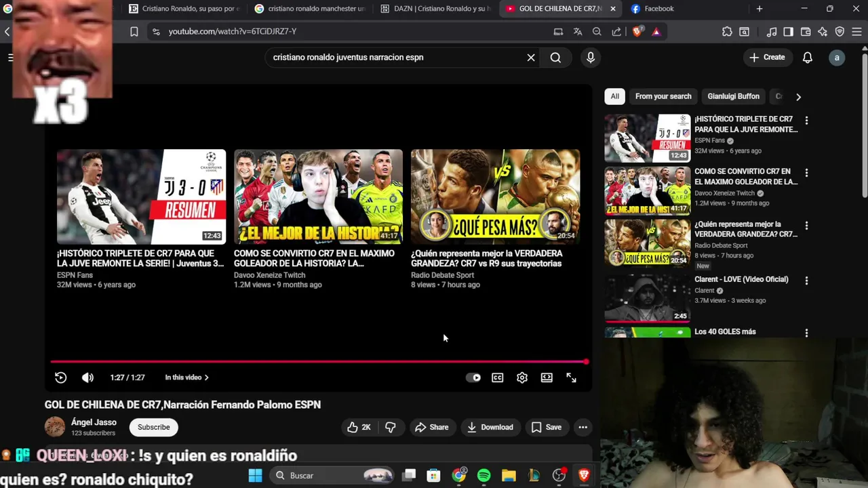
Task: Open a new browser tab
Action: pyautogui.click(x=759, y=9)
